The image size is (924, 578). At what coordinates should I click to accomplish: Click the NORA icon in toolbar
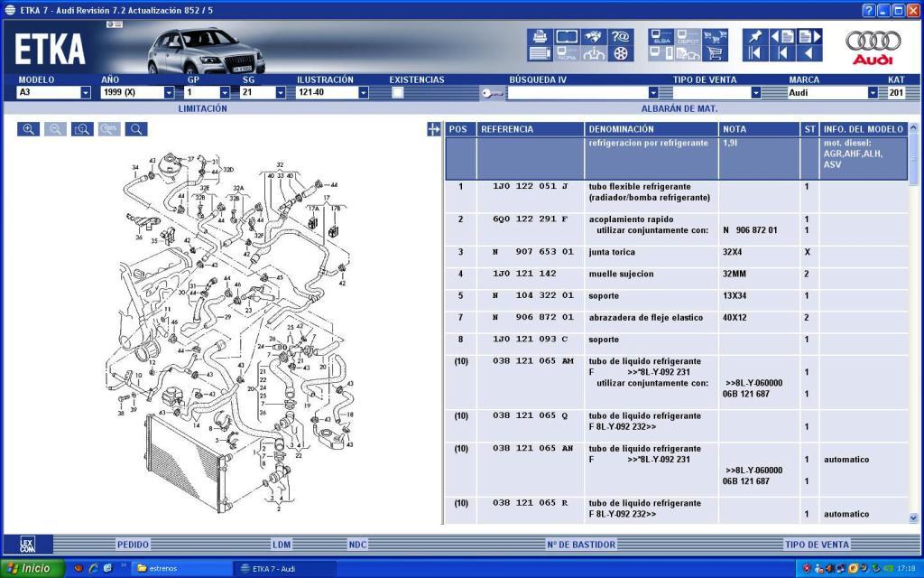coord(567,53)
